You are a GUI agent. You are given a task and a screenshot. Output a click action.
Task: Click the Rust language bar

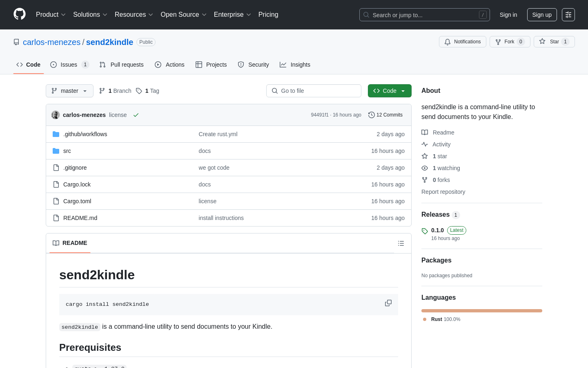pos(482,311)
